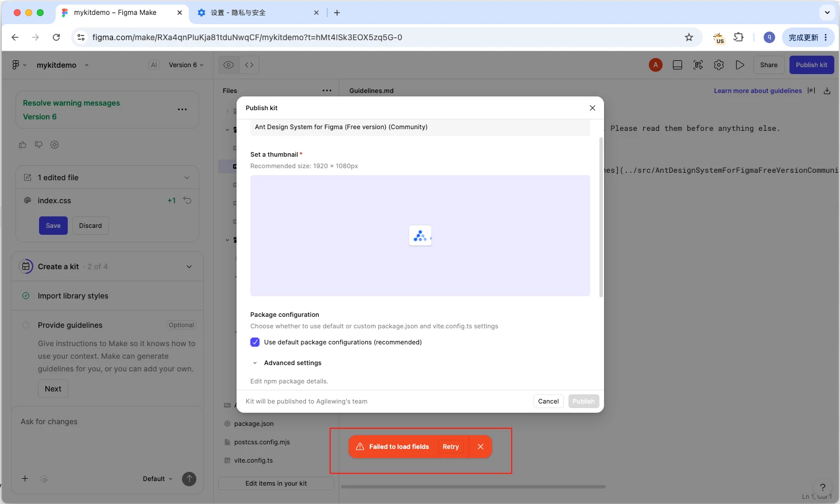Click the Publish kit dialog vertical scrollbar
Viewport: 840px width, 504px height.
pos(601,217)
